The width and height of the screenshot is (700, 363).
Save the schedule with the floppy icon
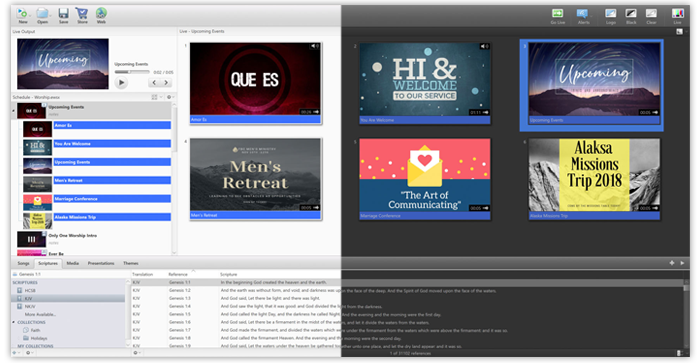pyautogui.click(x=63, y=13)
